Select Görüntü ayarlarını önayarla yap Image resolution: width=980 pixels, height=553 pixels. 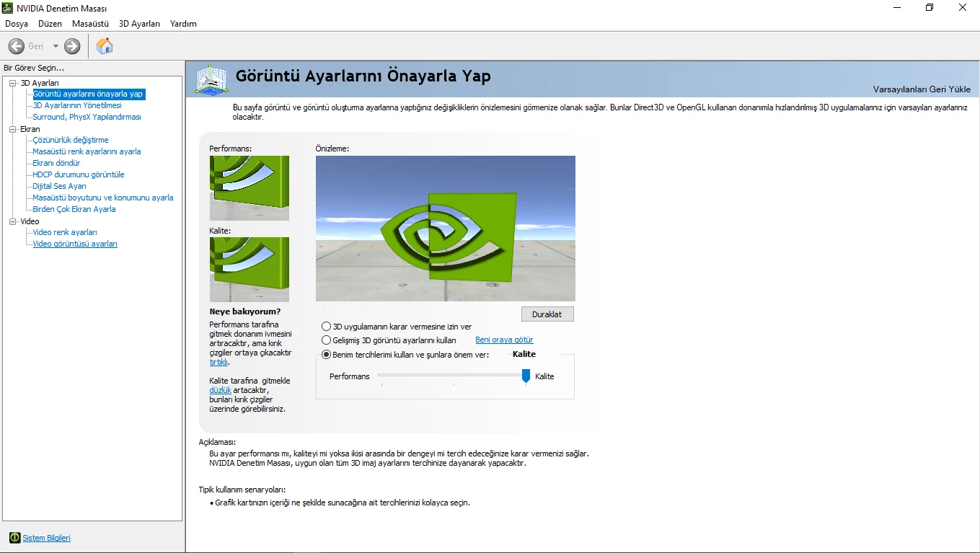[x=89, y=94]
